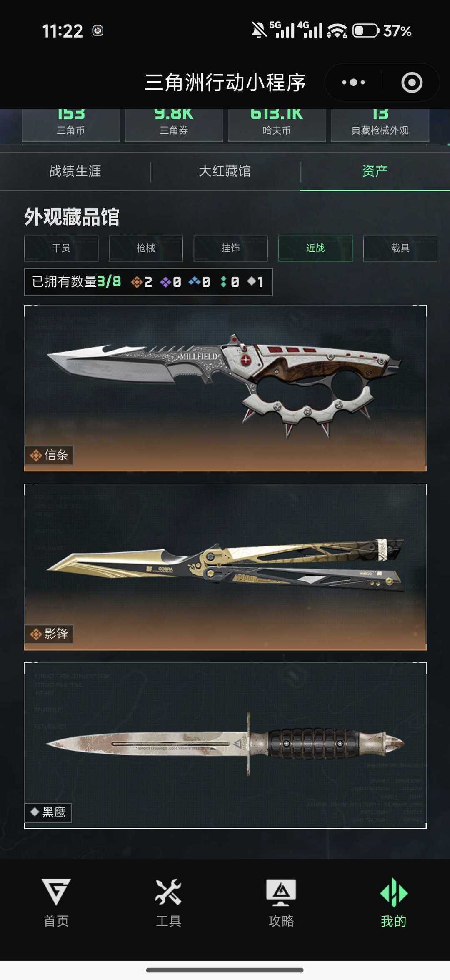The height and width of the screenshot is (980, 450).
Task: Switch to the 大红藏馆 tab
Action: coord(225,171)
